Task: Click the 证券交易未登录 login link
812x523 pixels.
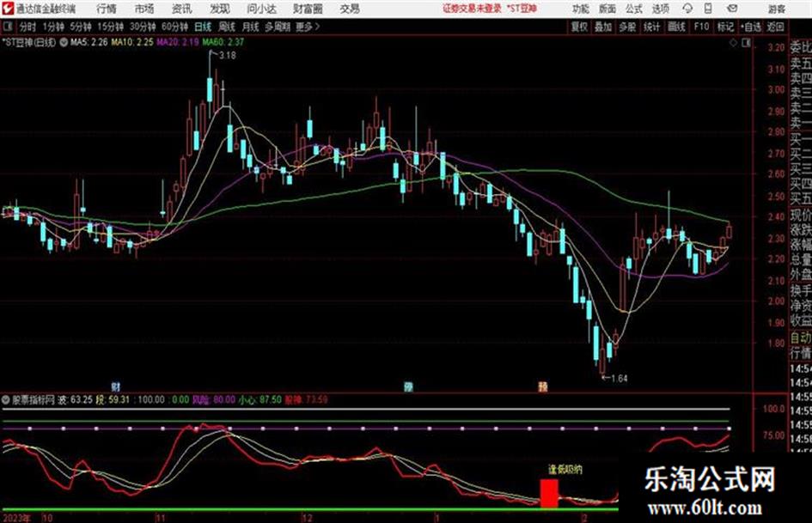Action: [x=472, y=9]
